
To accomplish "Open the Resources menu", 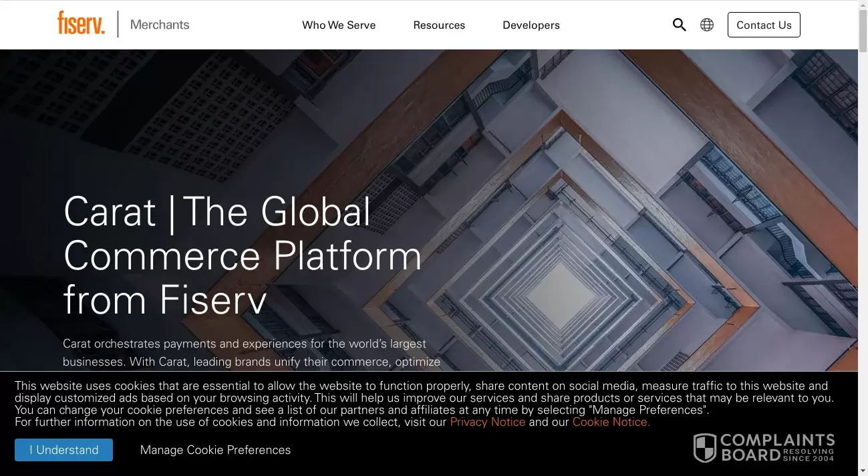I will [439, 25].
